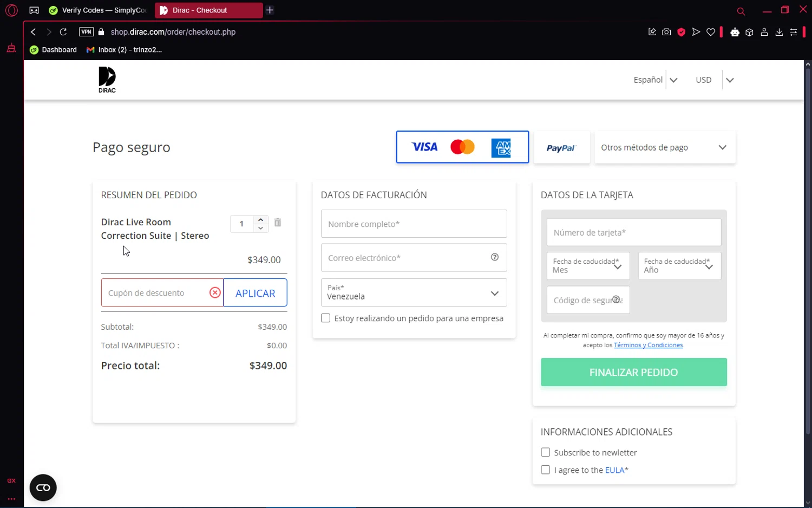Open sidebar three-dots more menu
The height and width of the screenshot is (508, 812).
click(11, 499)
